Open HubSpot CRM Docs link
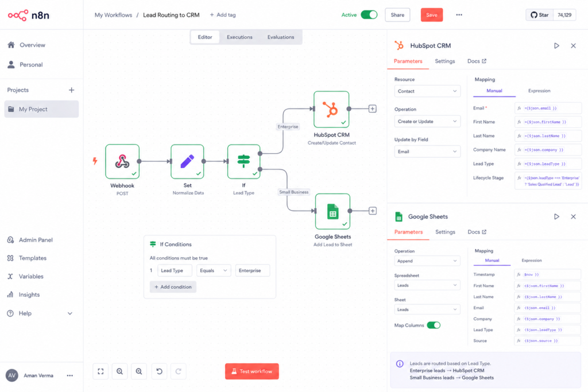This screenshot has width=588, height=392. pyautogui.click(x=477, y=61)
